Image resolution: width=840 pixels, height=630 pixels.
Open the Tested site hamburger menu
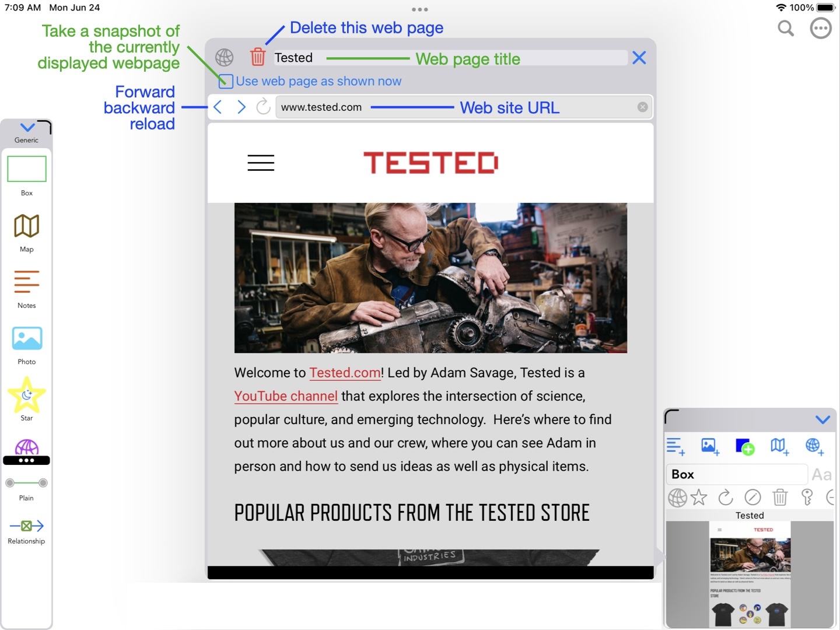click(x=261, y=163)
